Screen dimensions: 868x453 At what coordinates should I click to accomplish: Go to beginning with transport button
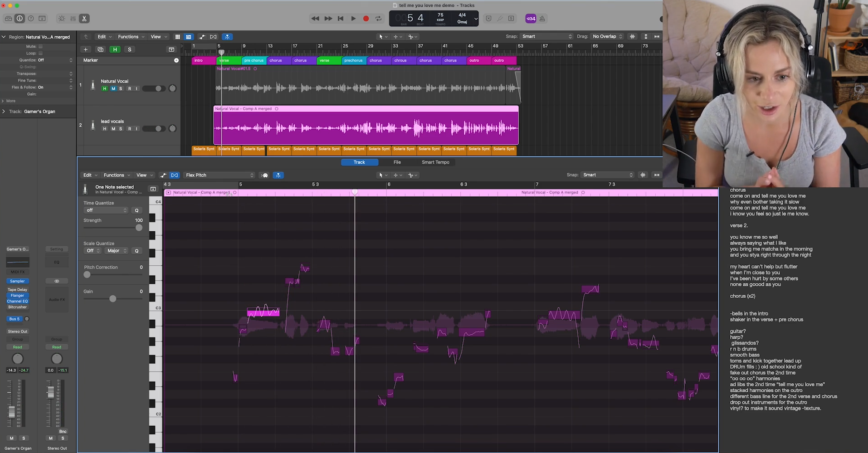(341, 19)
